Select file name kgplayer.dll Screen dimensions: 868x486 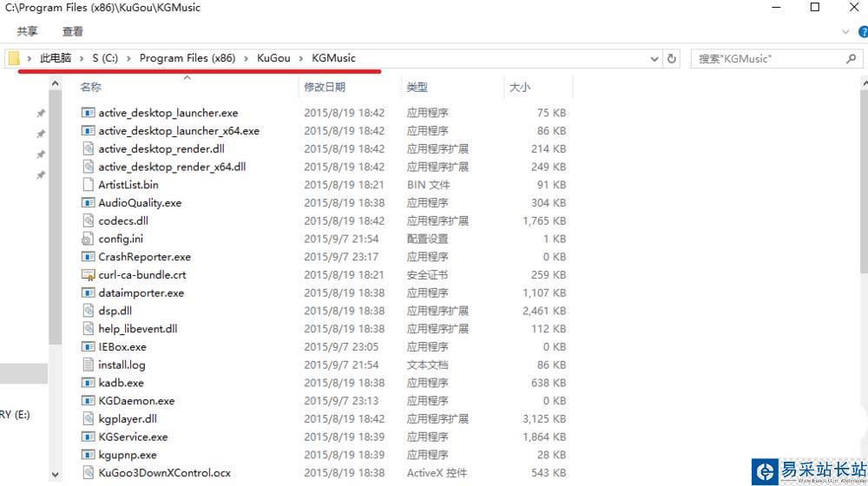click(128, 419)
